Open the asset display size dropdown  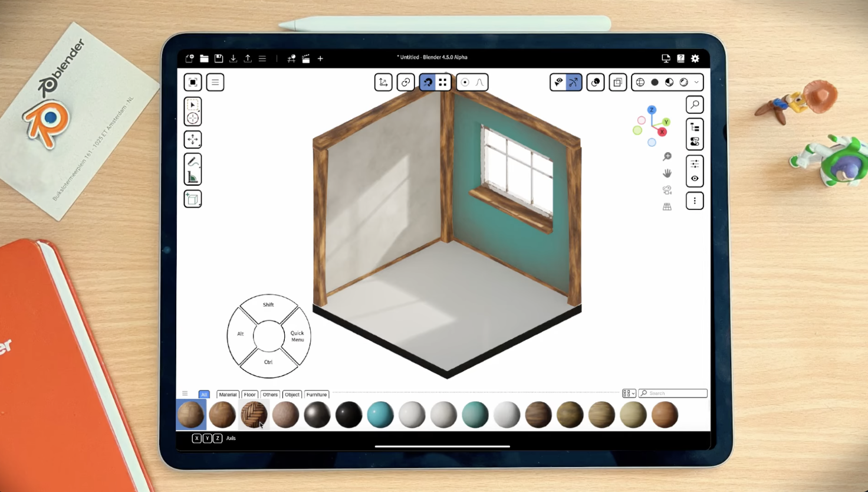click(629, 393)
